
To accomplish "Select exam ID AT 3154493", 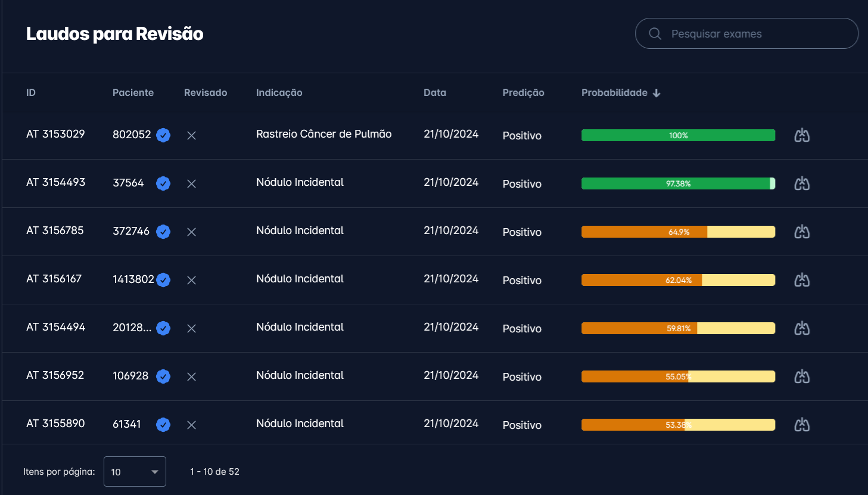I will (x=55, y=182).
